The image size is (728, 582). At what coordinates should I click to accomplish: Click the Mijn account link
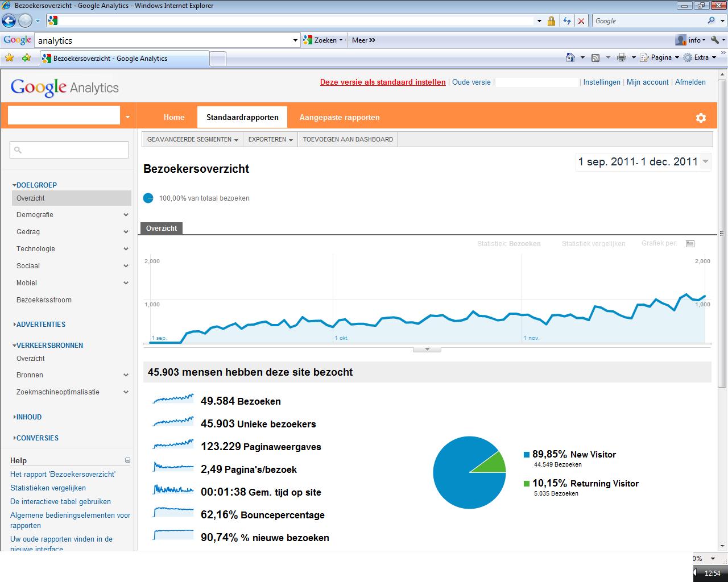(x=648, y=82)
